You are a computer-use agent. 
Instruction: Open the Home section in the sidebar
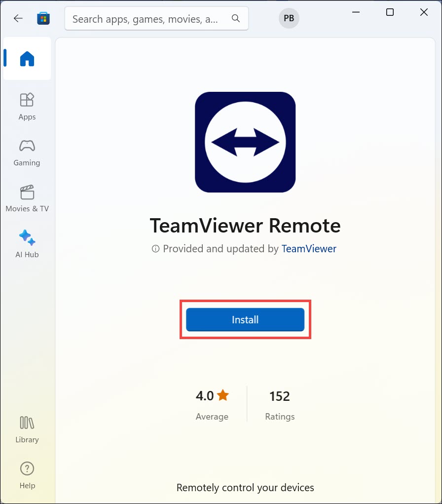pos(27,58)
